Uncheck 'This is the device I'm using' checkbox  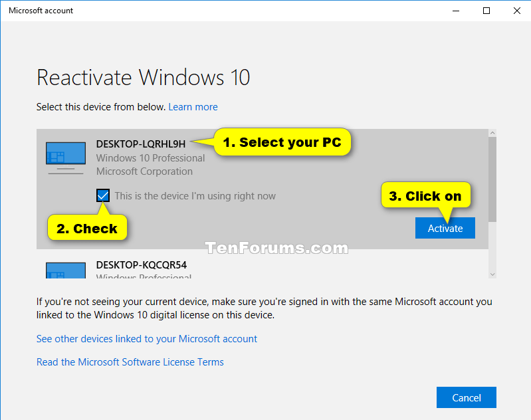[103, 195]
